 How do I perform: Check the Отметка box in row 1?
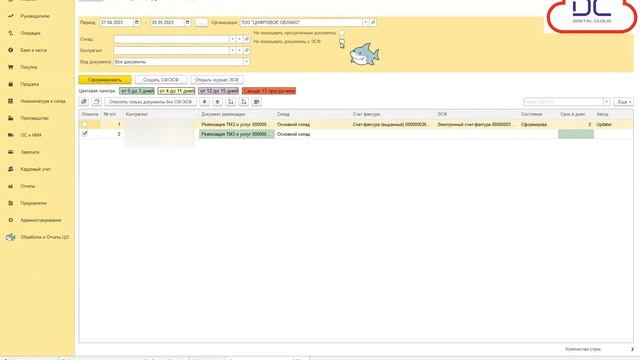pos(84,124)
